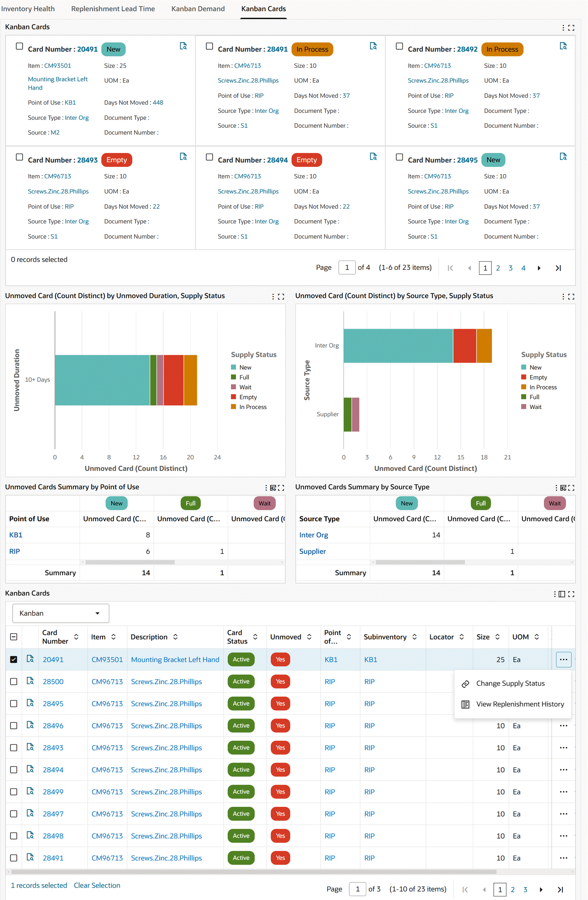Sort by Unmoved column
Image resolution: width=588 pixels, height=900 pixels.
tap(309, 637)
